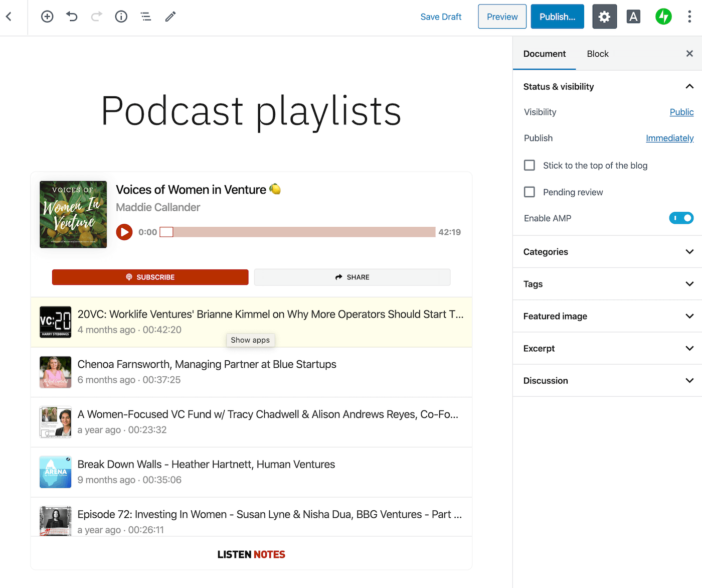This screenshot has width=702, height=588.
Task: Toggle the Settings gear sidebar
Action: (x=604, y=17)
